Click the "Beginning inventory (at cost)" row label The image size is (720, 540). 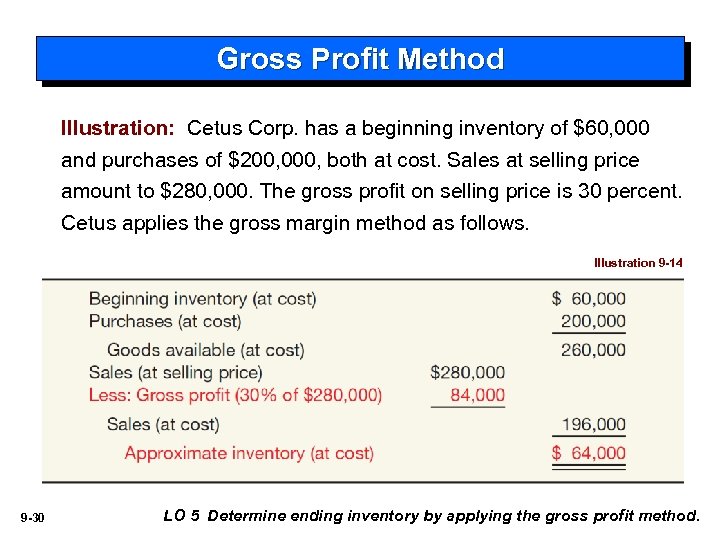tap(202, 299)
